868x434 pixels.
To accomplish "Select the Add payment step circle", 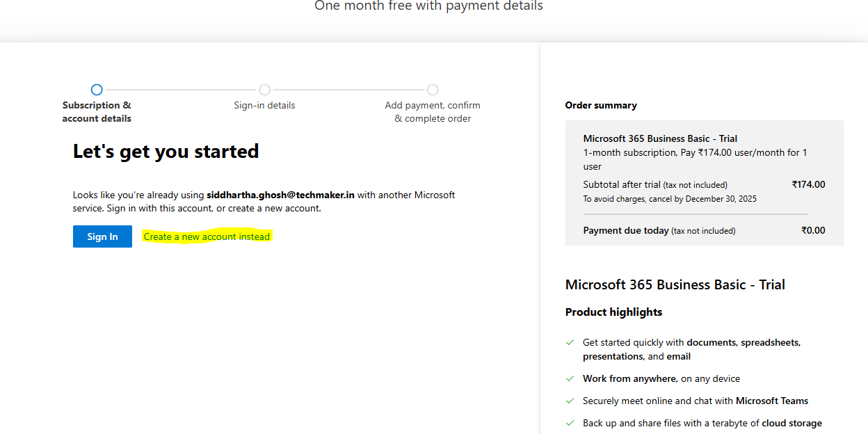I will [433, 90].
